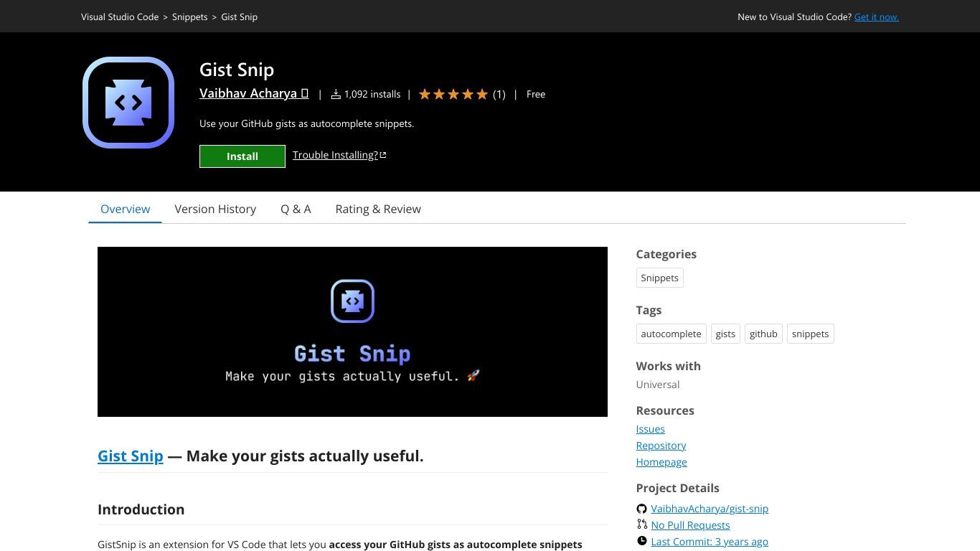Click the Gist Snip banner image
Viewport: 980px width, 551px height.
[x=352, y=331]
